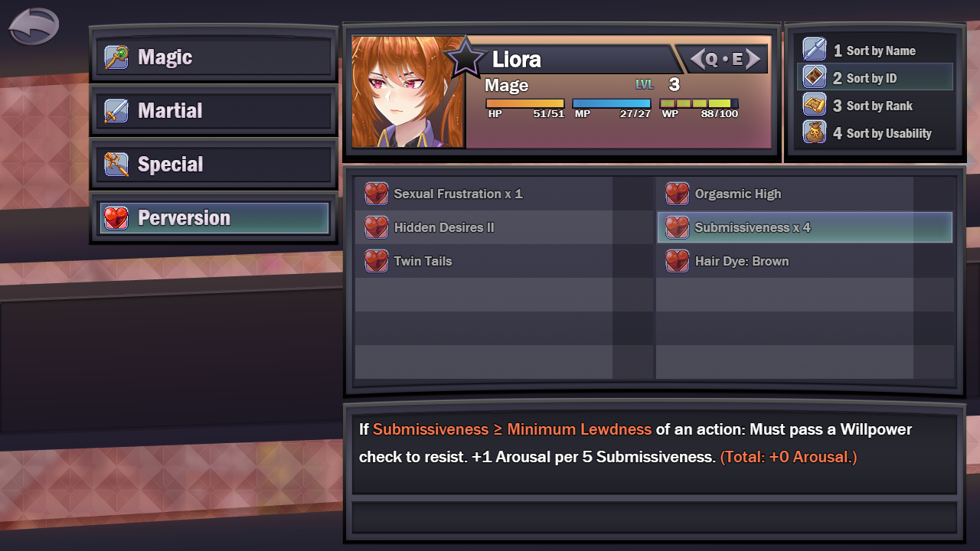Click the star icon next to Liora
Image resolution: width=980 pixels, height=551 pixels.
coord(465,57)
